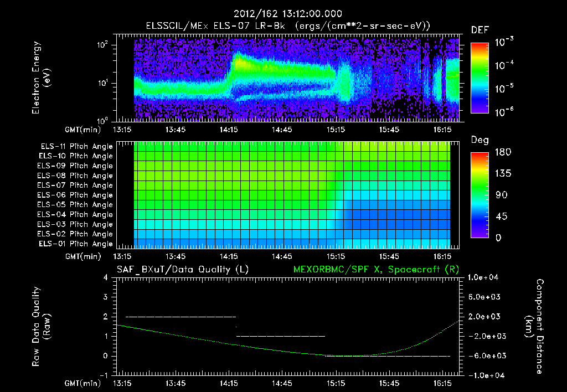Click the 15:45 time label under pitch angle panel
The height and width of the screenshot is (392, 567).
389,257
